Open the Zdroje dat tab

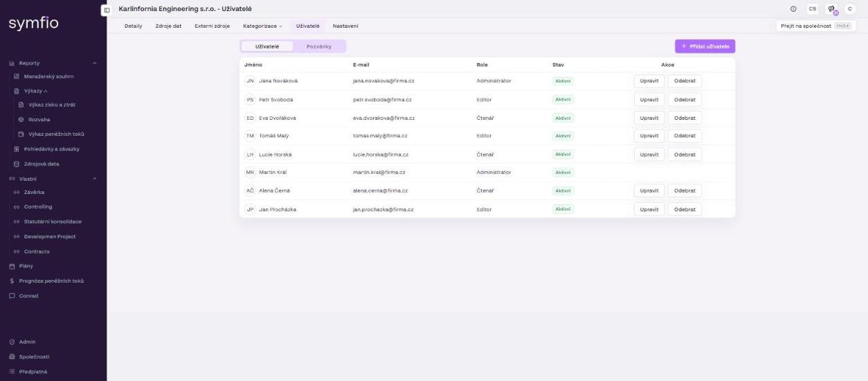click(x=168, y=26)
